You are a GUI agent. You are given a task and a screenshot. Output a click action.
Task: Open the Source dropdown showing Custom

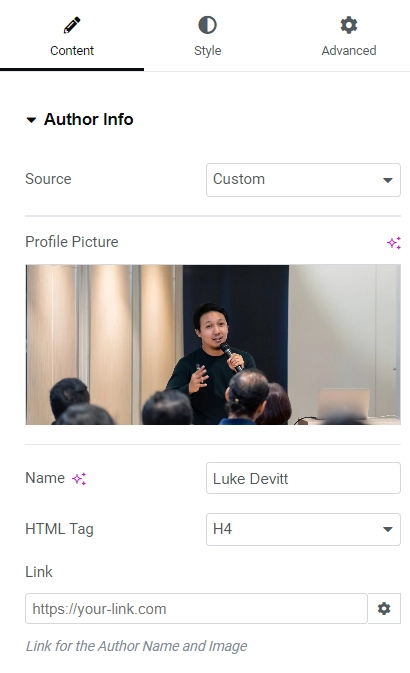click(303, 180)
